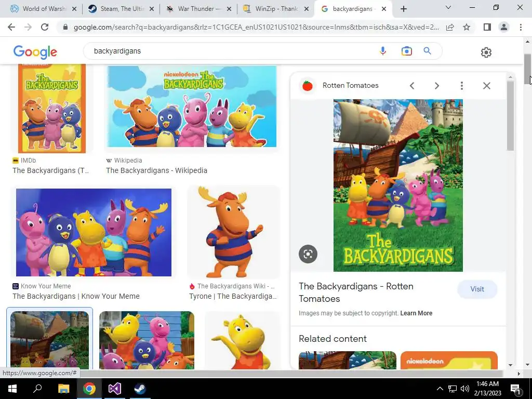Open the volume speaker control
This screenshot has height=399, width=532.
465,389
